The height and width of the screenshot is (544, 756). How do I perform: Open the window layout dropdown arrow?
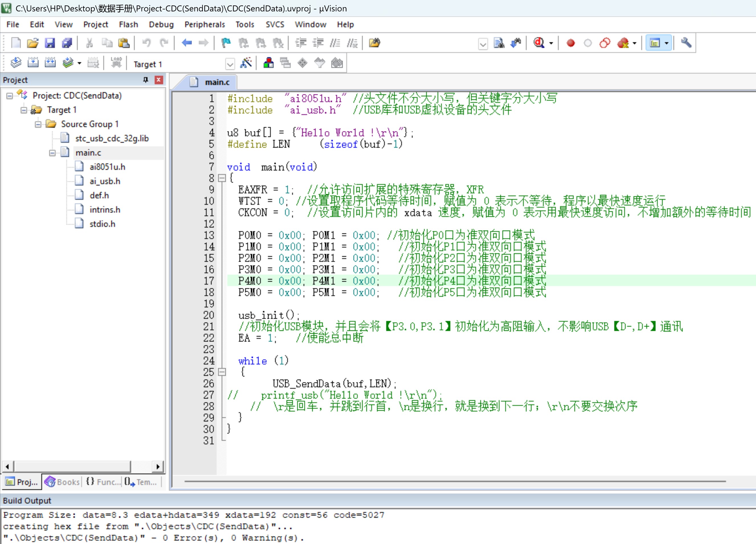666,43
